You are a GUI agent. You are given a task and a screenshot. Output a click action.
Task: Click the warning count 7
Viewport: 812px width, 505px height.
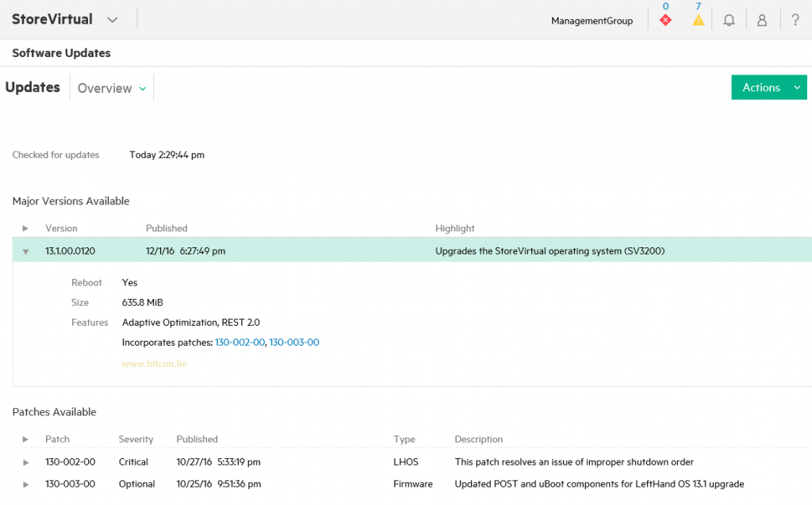pos(698,6)
